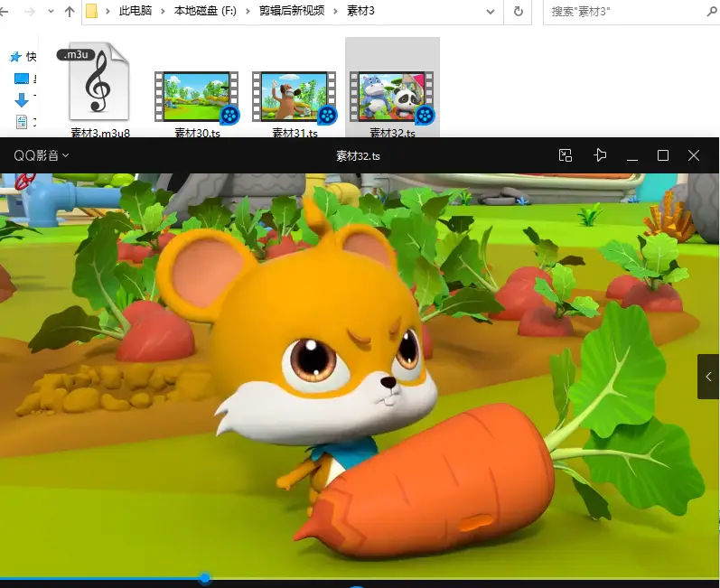Click the folder icon in address bar

(92, 11)
